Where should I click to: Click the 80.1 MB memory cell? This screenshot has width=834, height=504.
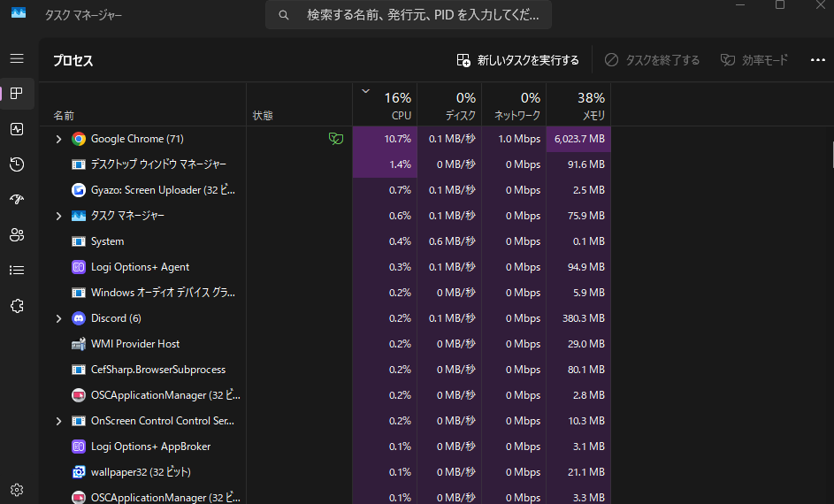point(578,370)
